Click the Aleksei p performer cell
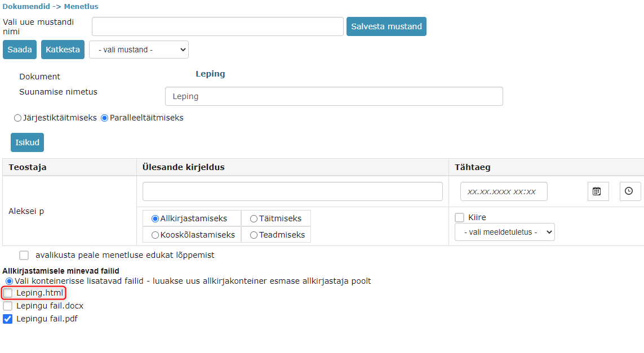Viewport: 644px width, 353px height. [x=70, y=211]
